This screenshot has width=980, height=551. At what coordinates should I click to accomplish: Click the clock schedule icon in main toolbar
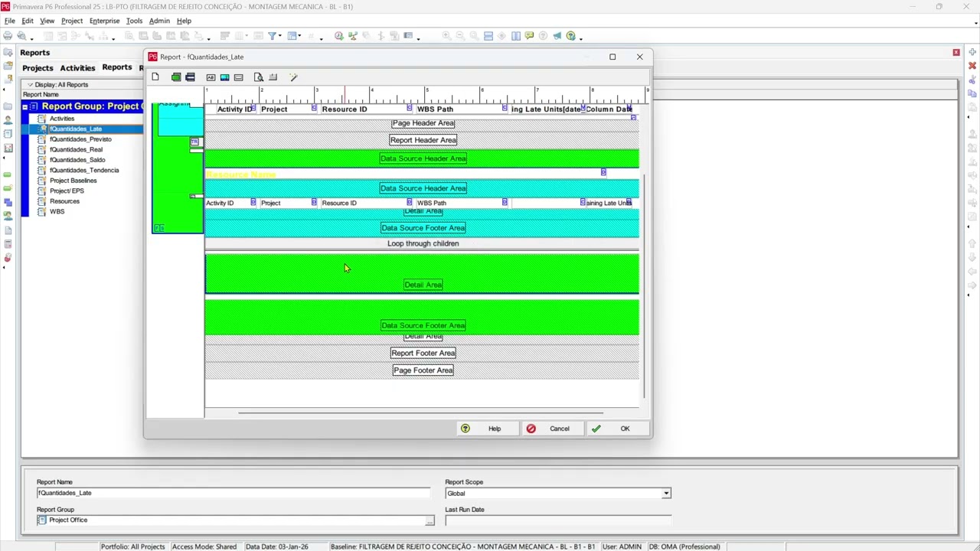[339, 36]
